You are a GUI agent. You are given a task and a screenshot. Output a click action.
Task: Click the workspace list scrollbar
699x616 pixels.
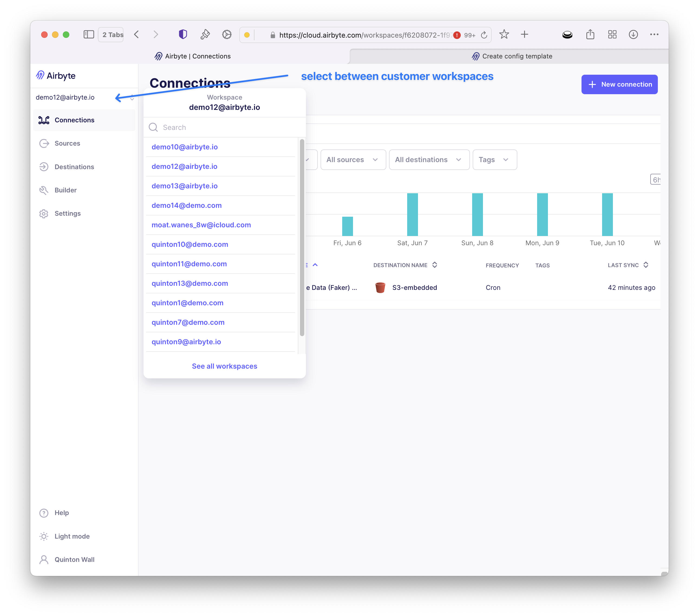(302, 238)
